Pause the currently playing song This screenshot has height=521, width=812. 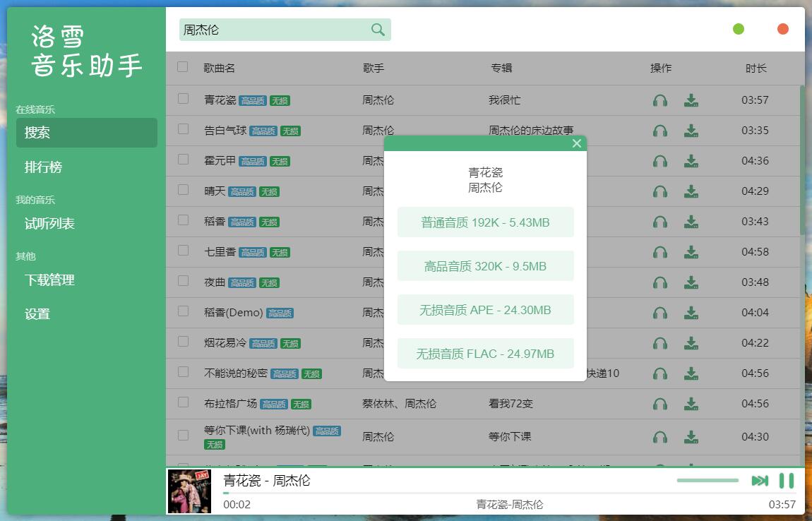coord(786,481)
